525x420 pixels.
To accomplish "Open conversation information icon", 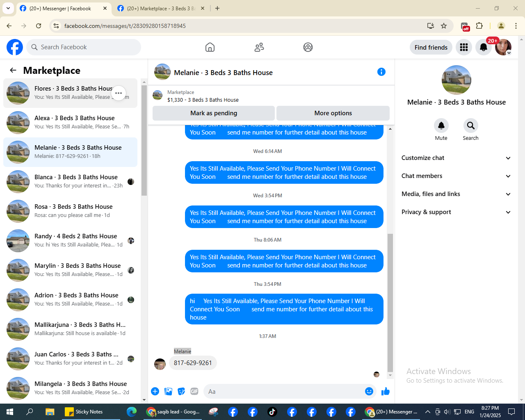I will [x=381, y=72].
